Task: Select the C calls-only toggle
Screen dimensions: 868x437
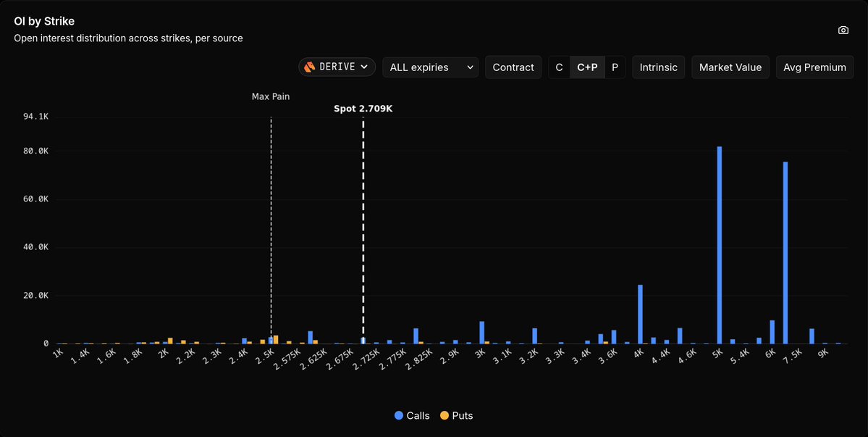Action: 559,67
